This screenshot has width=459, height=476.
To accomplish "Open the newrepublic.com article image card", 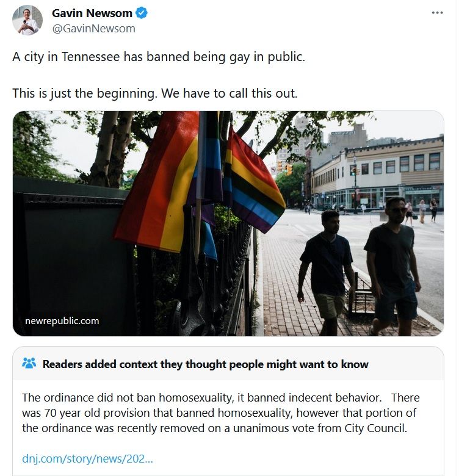I will (x=228, y=223).
